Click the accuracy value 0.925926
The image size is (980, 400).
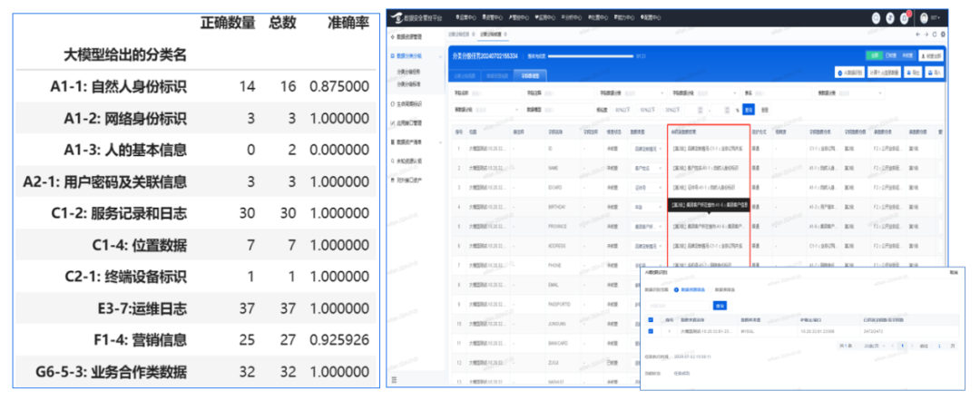click(339, 341)
